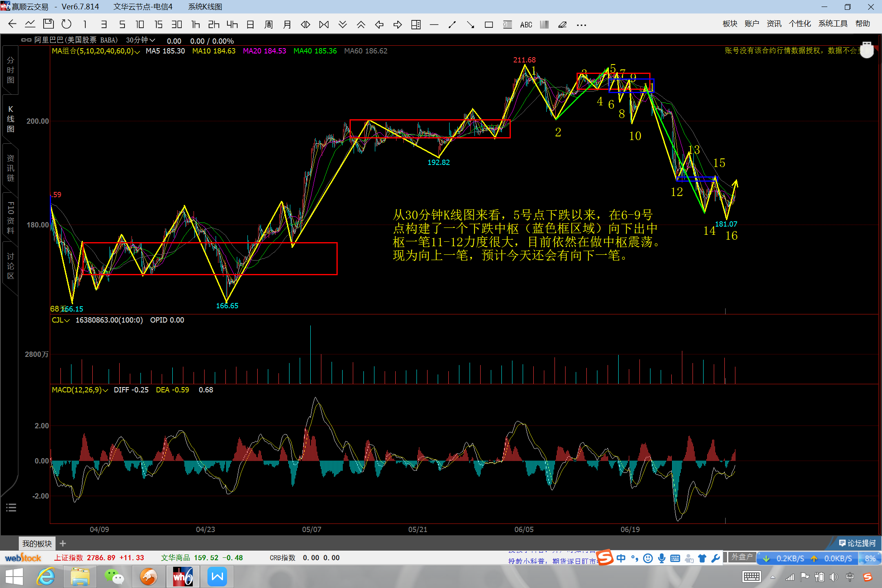The width and height of the screenshot is (882, 588).
Task: Open the multi-window layout icon
Action: pyautogui.click(x=416, y=24)
